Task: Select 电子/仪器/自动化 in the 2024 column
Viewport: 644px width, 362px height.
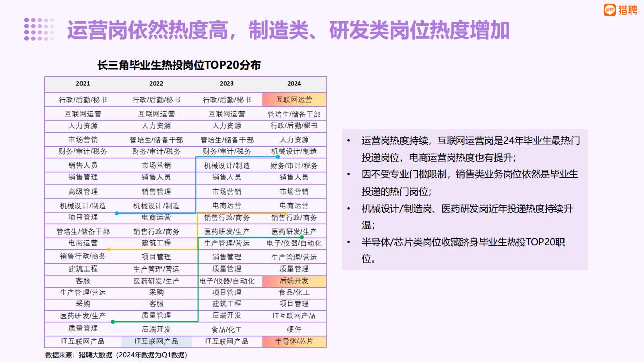Action: click(294, 243)
